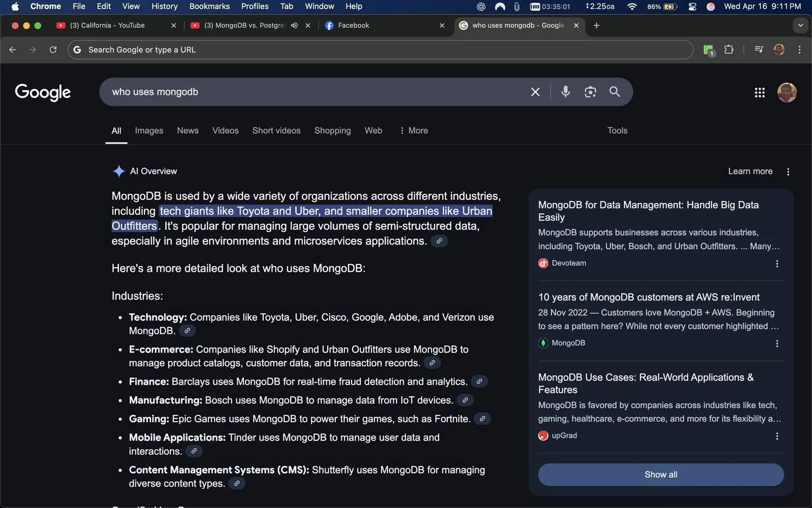Screen dimensions: 812x508
Task: Switch to the Web results tab
Action: pyautogui.click(x=373, y=131)
